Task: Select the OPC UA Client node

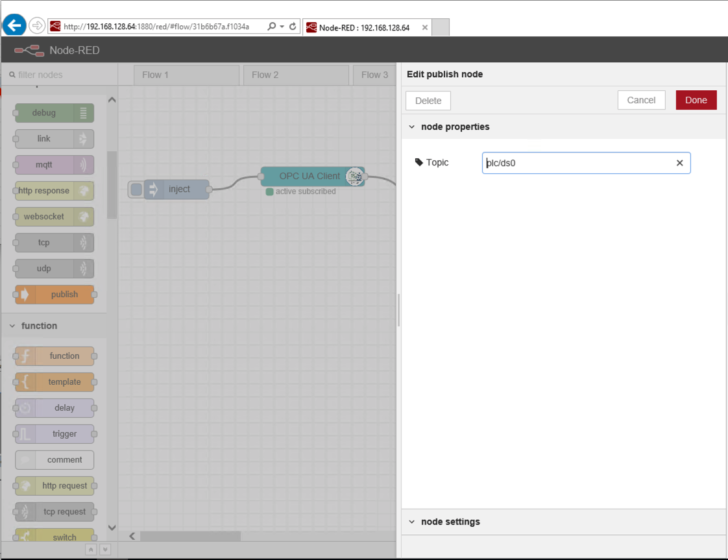Action: (x=313, y=177)
